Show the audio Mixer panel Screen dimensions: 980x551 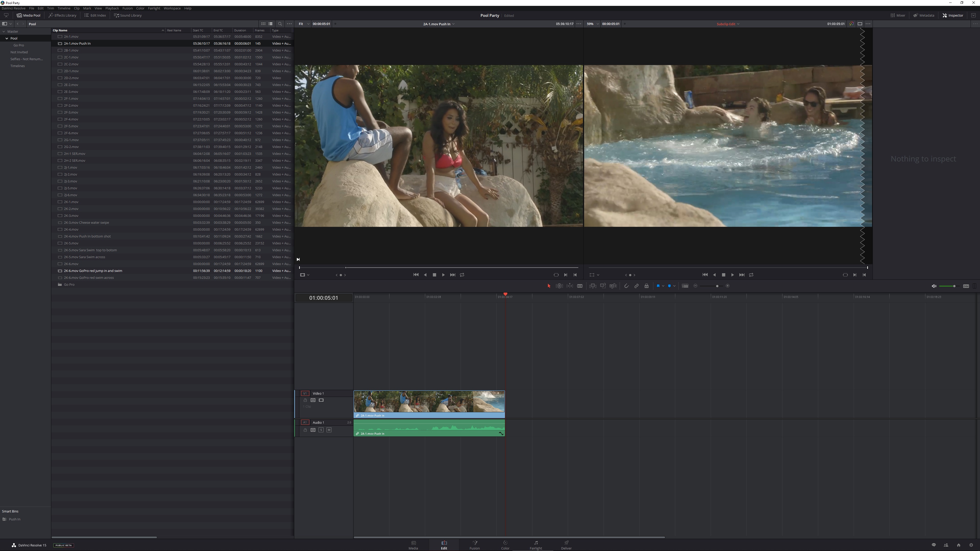pyautogui.click(x=898, y=15)
